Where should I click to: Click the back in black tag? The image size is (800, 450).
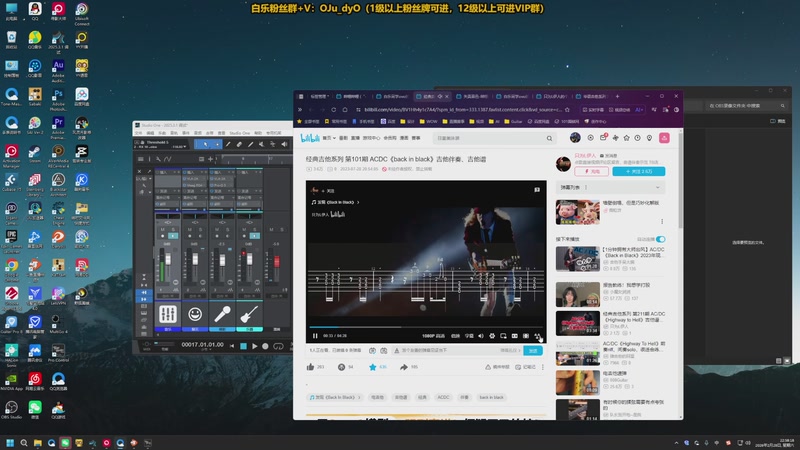coord(491,397)
